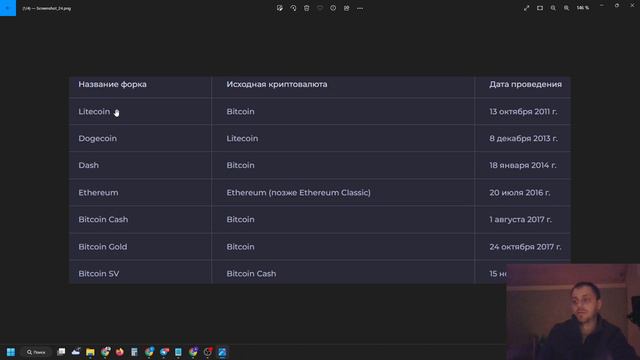Click the "Litecoin" source cell in Dogecoin row
This screenshot has width=640, height=360.
(x=242, y=139)
